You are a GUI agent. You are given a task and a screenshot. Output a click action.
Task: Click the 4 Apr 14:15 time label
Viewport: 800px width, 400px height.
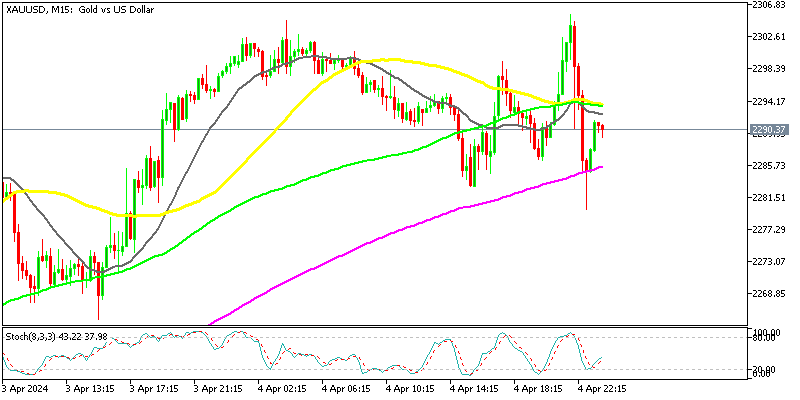[x=478, y=388]
